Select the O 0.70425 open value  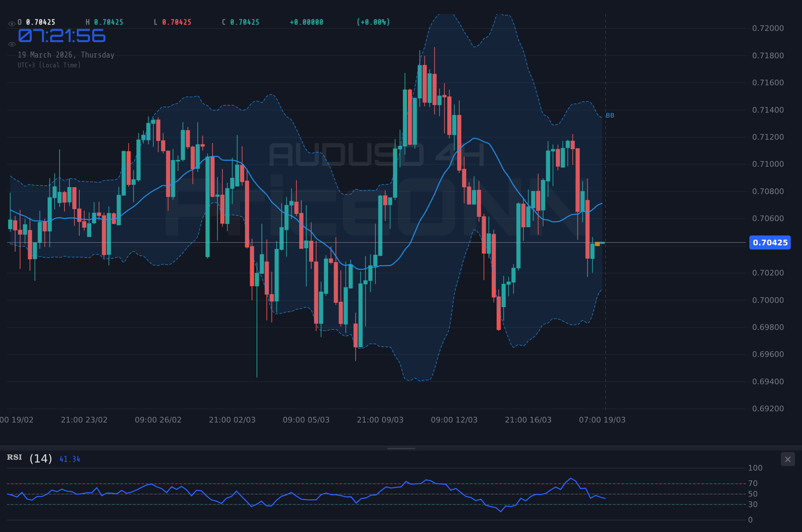tap(36, 22)
